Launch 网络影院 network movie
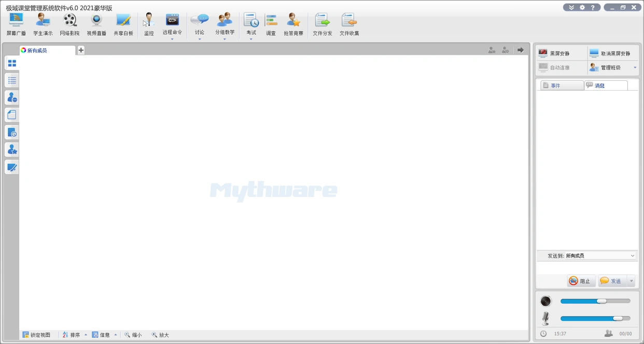Image resolution: width=644 pixels, height=344 pixels. [69, 25]
